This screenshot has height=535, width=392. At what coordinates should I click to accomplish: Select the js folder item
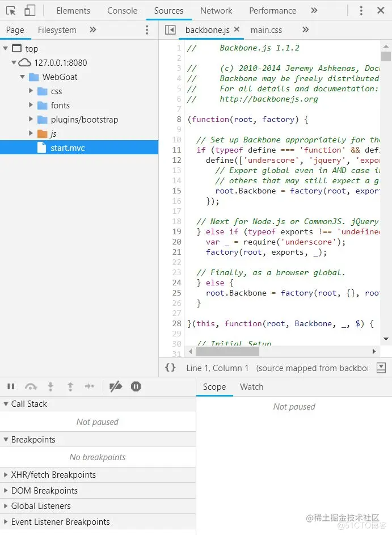tap(53, 134)
